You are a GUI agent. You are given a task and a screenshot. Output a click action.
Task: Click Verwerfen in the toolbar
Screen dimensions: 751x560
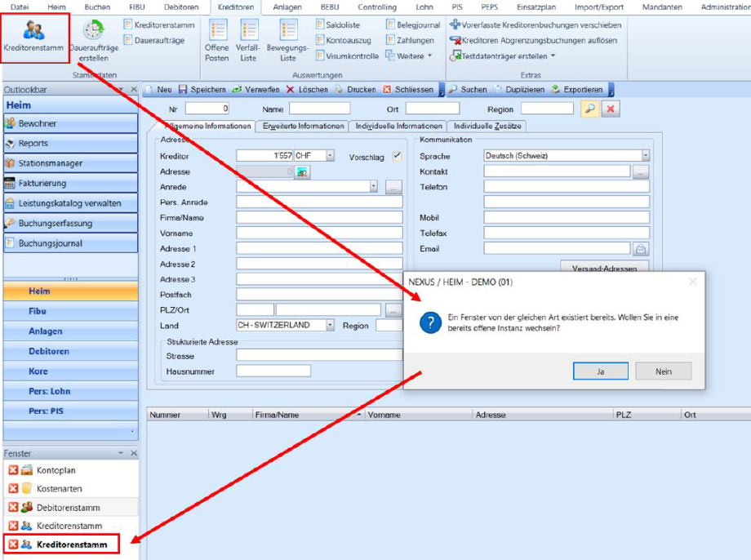click(256, 90)
